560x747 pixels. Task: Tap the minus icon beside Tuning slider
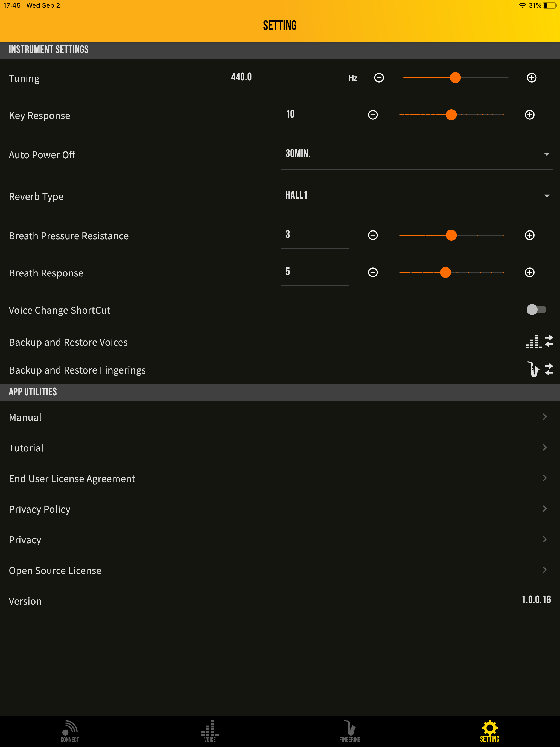coord(379,78)
